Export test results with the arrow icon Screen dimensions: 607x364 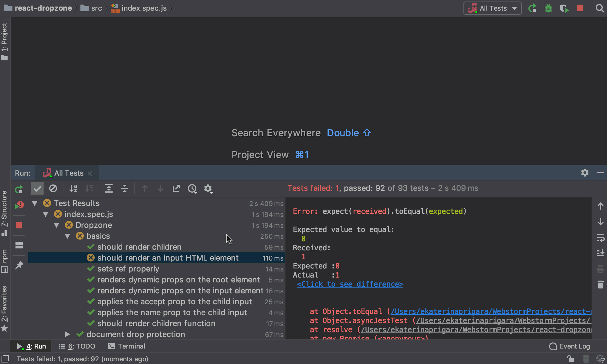pos(176,188)
